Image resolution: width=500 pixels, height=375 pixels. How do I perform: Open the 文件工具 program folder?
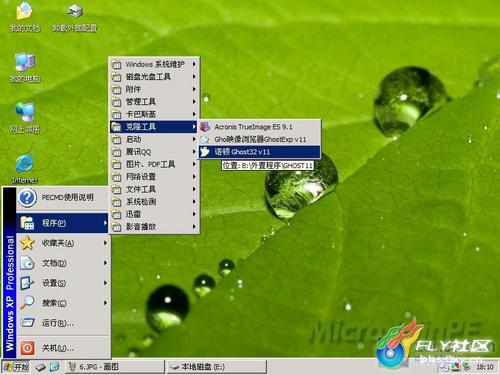[154, 189]
